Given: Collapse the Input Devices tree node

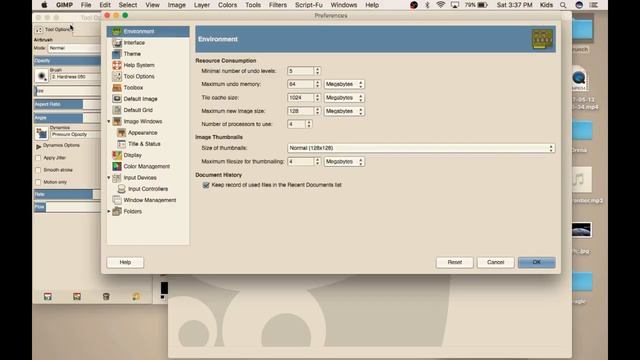Looking at the screenshot, I should click(109, 178).
